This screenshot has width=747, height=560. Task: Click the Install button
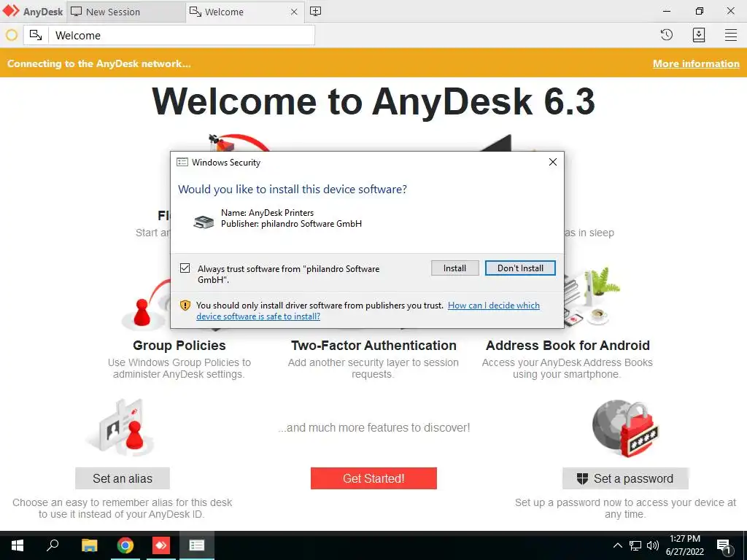point(454,268)
